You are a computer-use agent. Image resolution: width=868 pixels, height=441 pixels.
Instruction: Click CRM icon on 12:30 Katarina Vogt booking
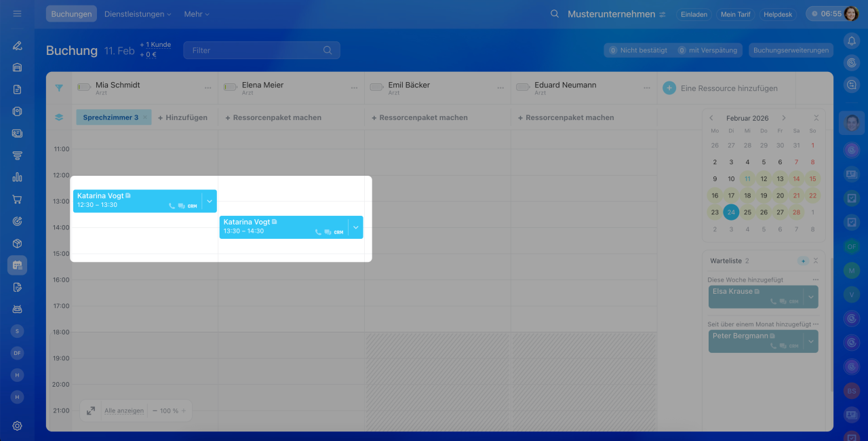pos(192,206)
